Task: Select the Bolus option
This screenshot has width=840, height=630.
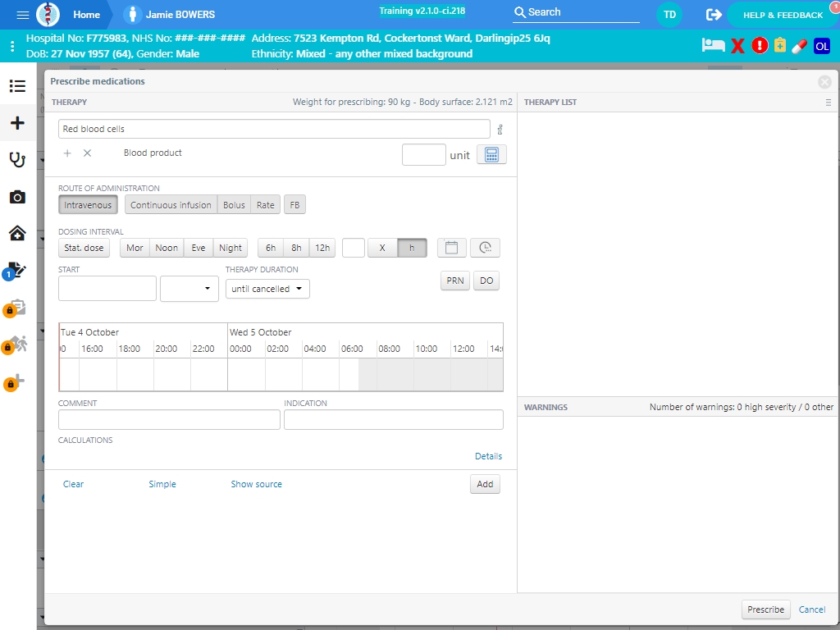Action: pos(234,204)
